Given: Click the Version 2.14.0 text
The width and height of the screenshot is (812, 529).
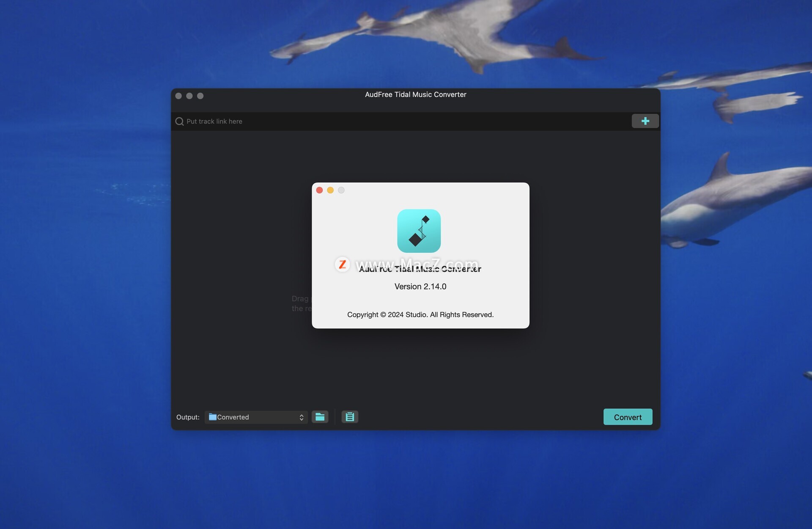Looking at the screenshot, I should point(420,287).
